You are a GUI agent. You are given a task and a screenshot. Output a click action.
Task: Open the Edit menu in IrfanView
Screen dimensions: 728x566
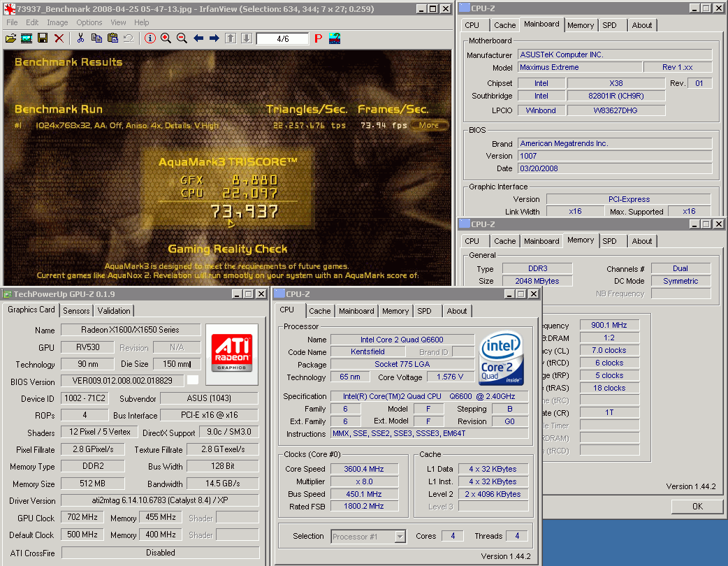tap(32, 22)
